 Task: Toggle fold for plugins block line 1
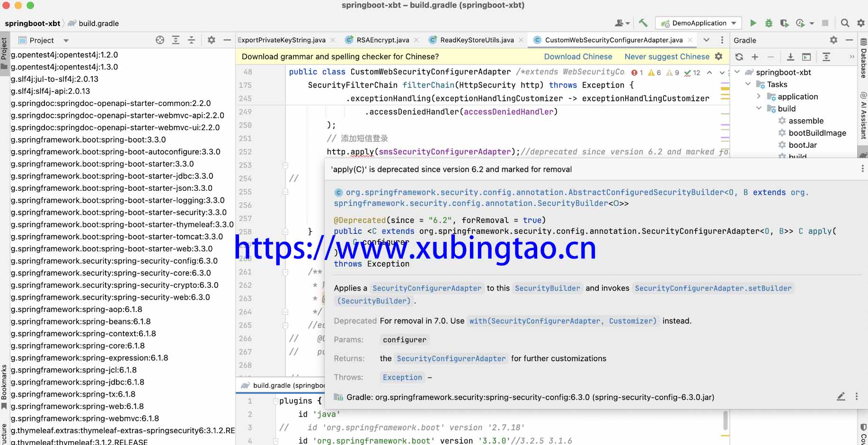(275, 401)
